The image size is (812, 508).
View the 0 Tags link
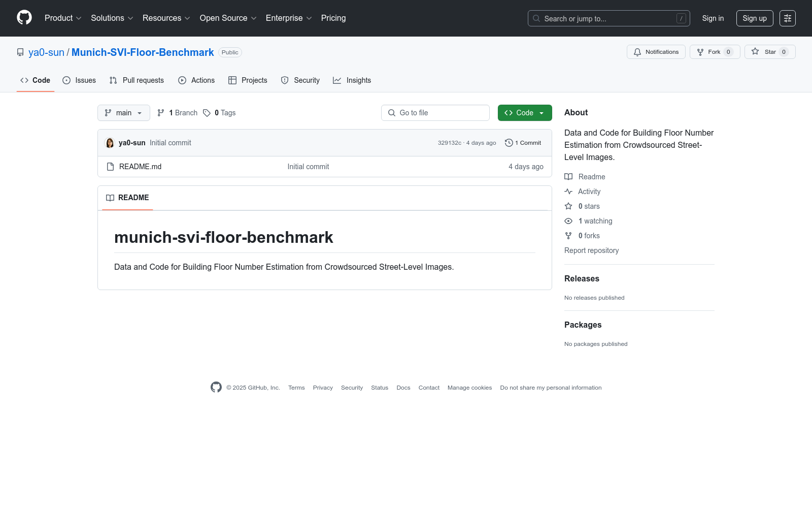[219, 113]
